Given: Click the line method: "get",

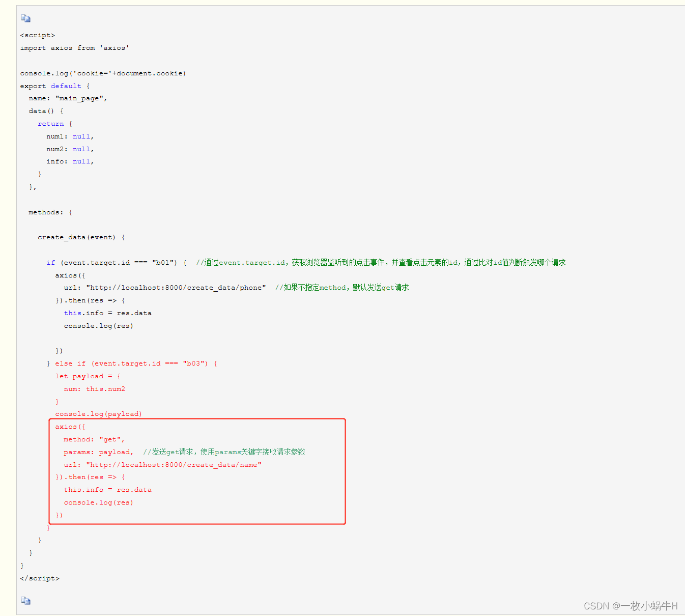Looking at the screenshot, I should [94, 439].
